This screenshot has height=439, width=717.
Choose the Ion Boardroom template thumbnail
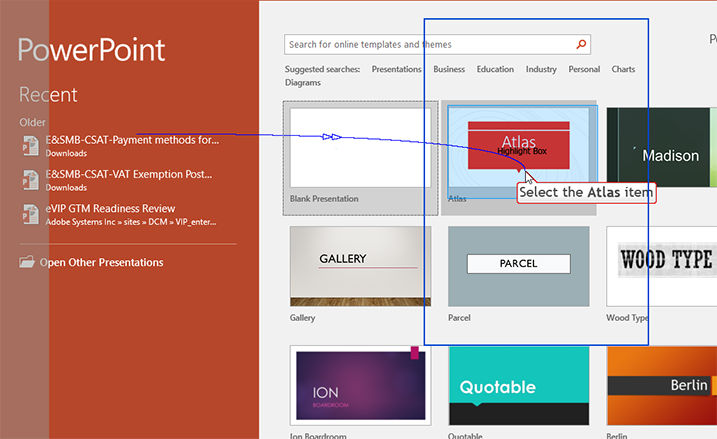[360, 385]
